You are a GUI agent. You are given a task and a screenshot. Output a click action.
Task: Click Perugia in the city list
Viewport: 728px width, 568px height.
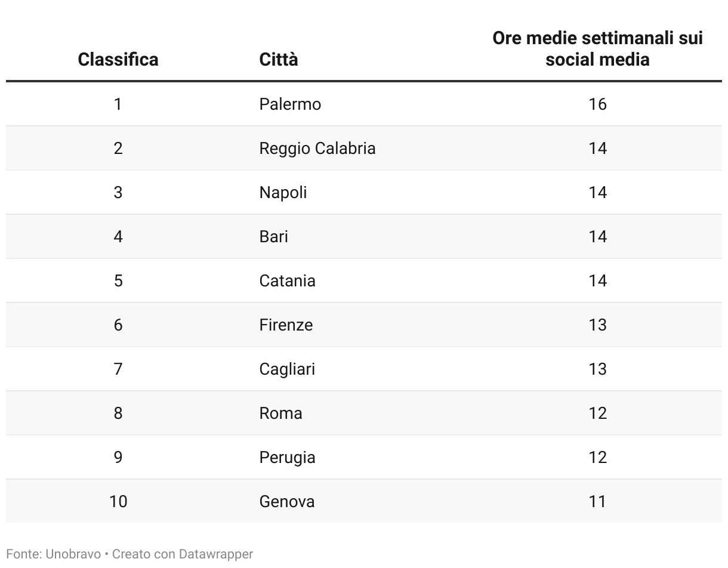(x=287, y=458)
